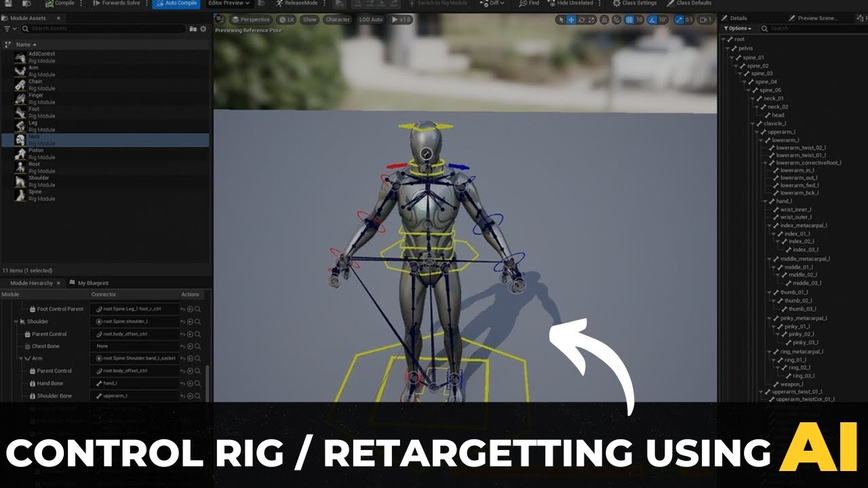Viewport: 868px width, 488px height.
Task: Select the Arm rig module
Action: tap(105, 71)
